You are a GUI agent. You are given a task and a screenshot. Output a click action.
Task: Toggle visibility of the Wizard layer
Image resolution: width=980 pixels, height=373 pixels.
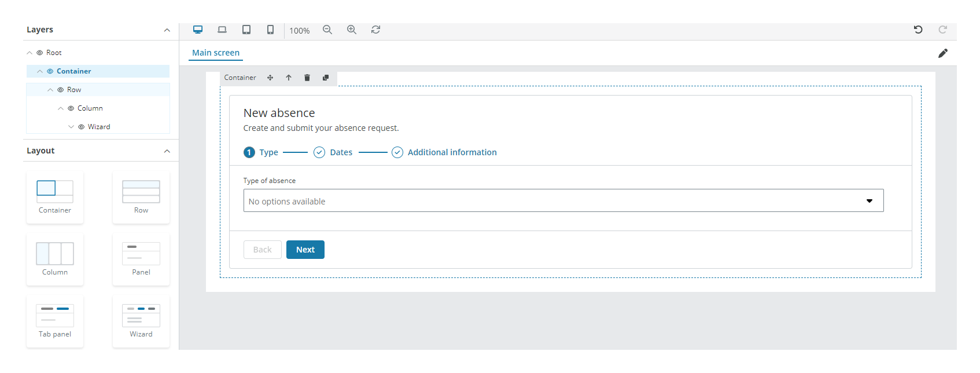pos(82,127)
